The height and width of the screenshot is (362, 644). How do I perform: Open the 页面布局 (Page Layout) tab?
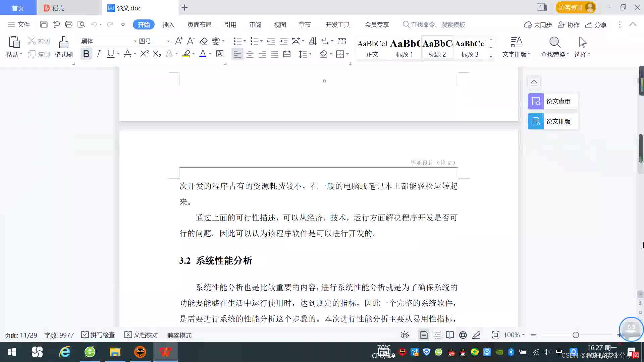click(199, 24)
